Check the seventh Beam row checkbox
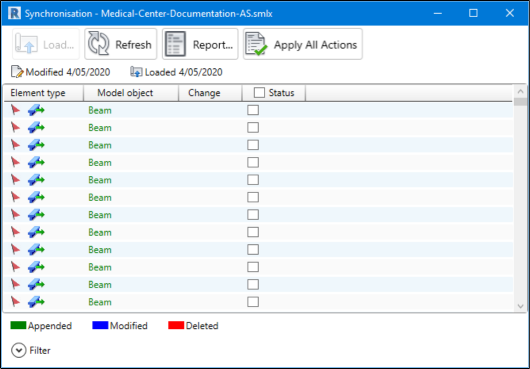 [x=253, y=215]
